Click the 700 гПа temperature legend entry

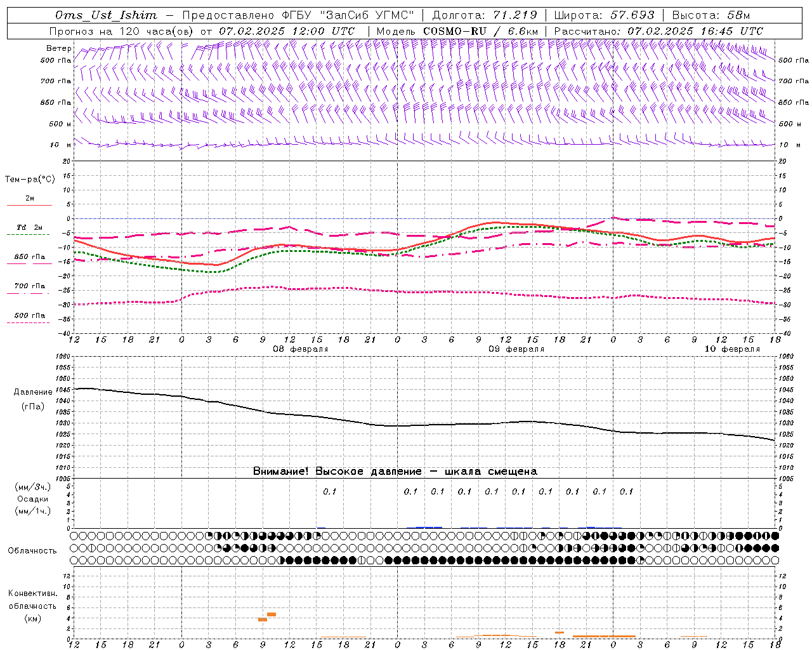pos(30,286)
